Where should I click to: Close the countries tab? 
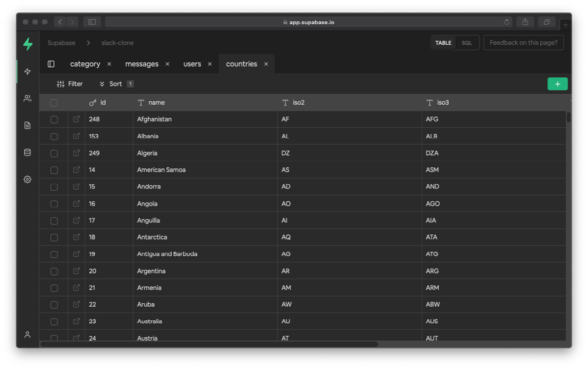coord(266,64)
